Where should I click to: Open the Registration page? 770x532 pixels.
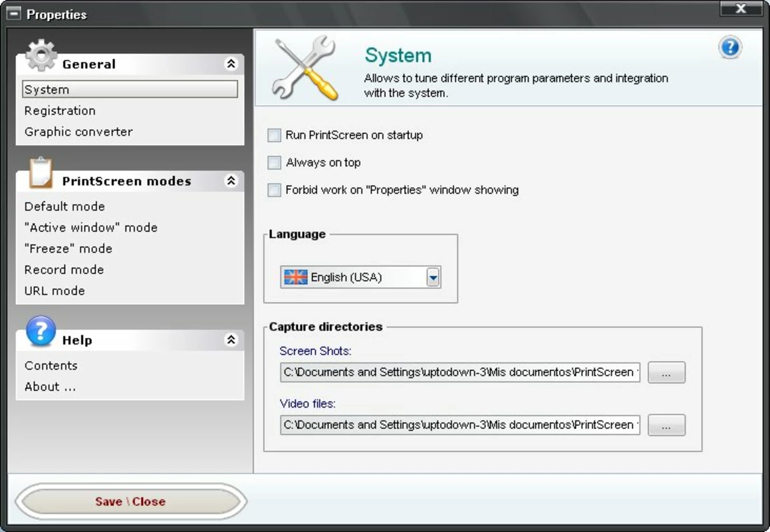coord(60,110)
